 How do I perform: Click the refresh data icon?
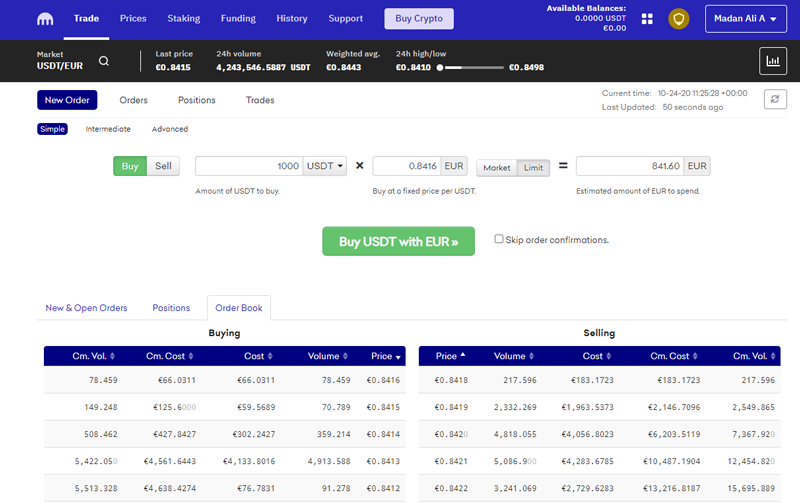click(x=775, y=99)
